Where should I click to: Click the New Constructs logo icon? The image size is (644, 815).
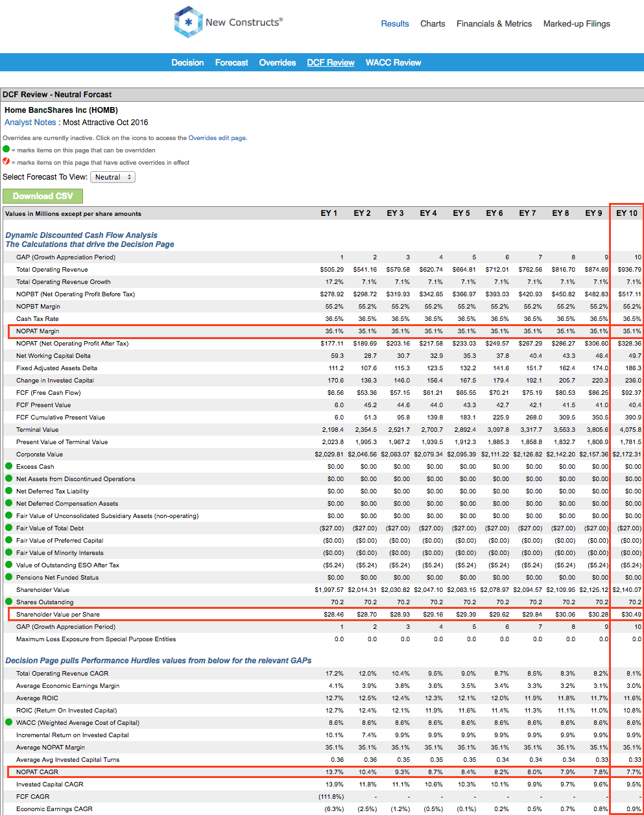tap(188, 22)
